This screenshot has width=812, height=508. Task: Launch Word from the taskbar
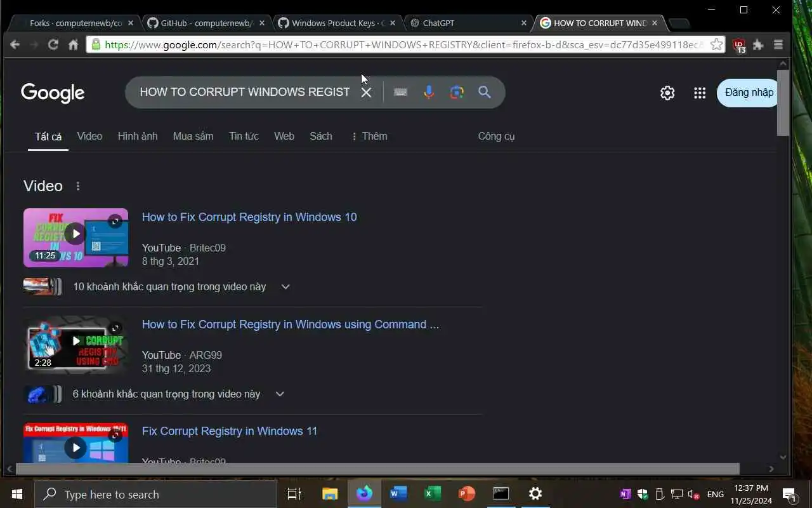(x=398, y=494)
